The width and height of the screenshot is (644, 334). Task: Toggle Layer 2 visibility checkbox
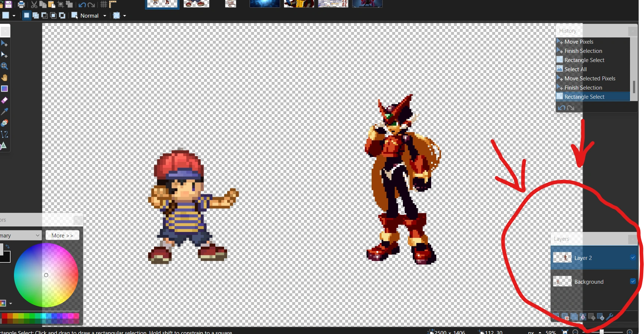point(633,258)
